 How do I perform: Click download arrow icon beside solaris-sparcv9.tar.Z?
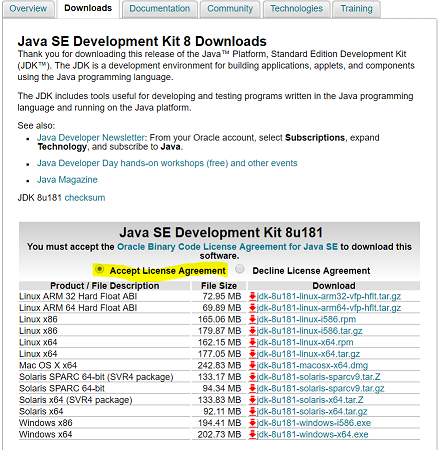[252, 377]
